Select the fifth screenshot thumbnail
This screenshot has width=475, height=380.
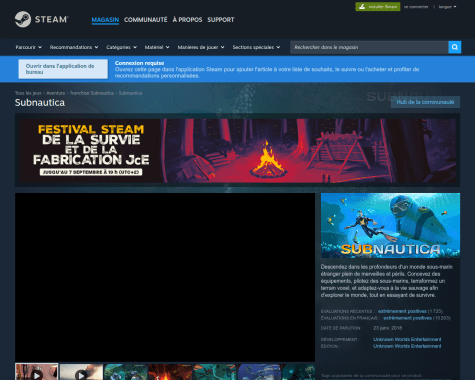tap(215, 372)
